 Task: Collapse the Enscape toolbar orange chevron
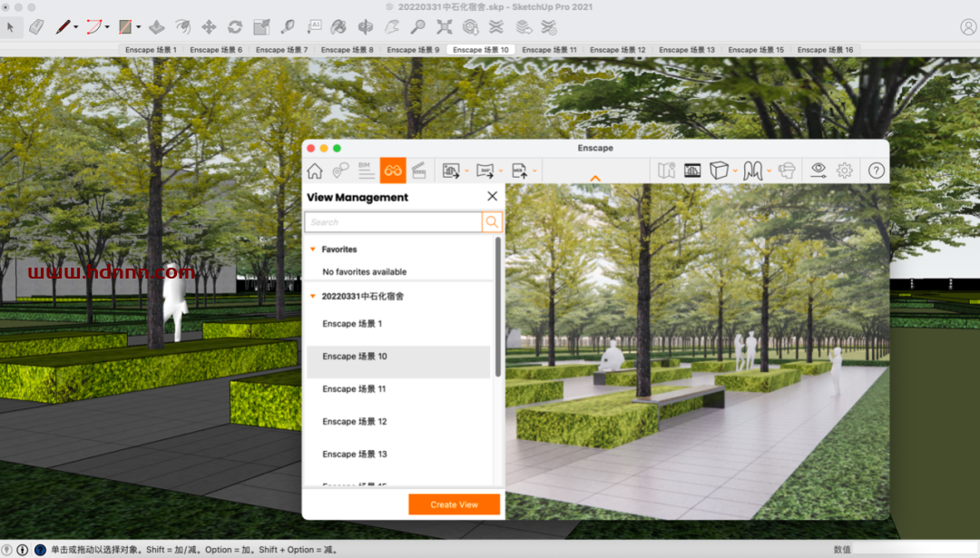click(x=595, y=179)
